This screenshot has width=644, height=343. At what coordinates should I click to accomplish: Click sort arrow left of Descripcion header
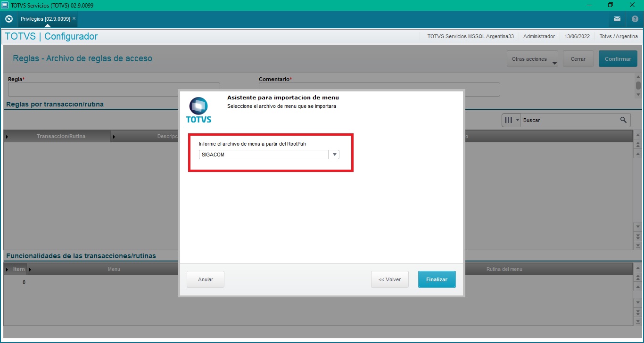(x=115, y=137)
